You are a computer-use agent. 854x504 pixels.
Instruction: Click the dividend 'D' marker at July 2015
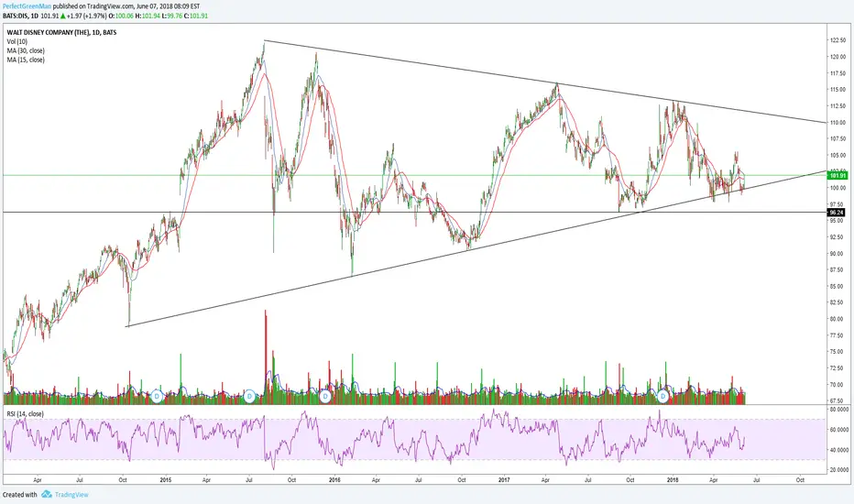point(250,396)
